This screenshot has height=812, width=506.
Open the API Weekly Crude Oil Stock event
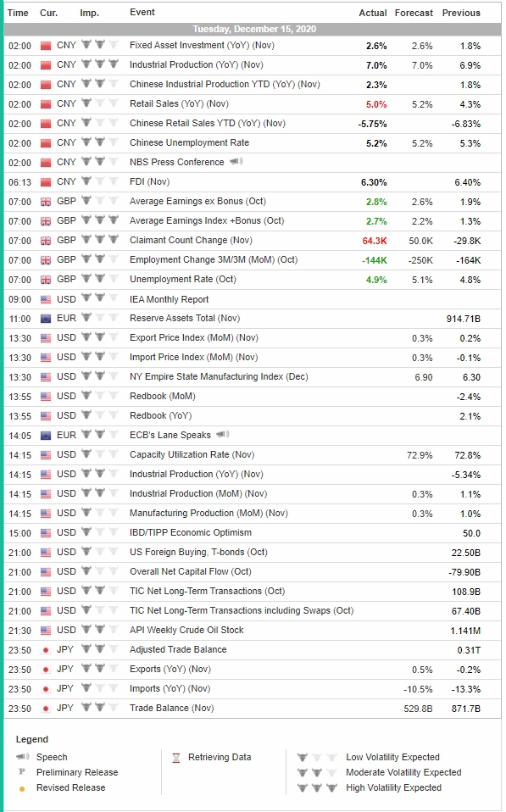click(186, 631)
